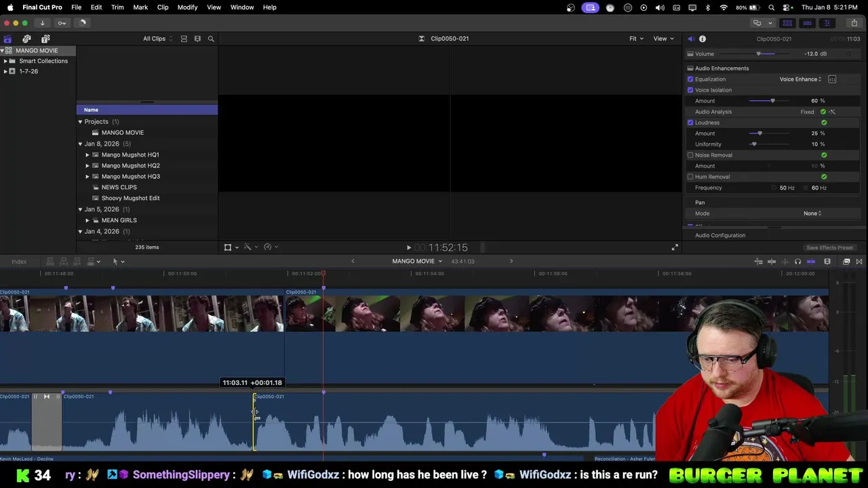Enable Noise Removal
Viewport: 868px width, 488px height.
[690, 155]
